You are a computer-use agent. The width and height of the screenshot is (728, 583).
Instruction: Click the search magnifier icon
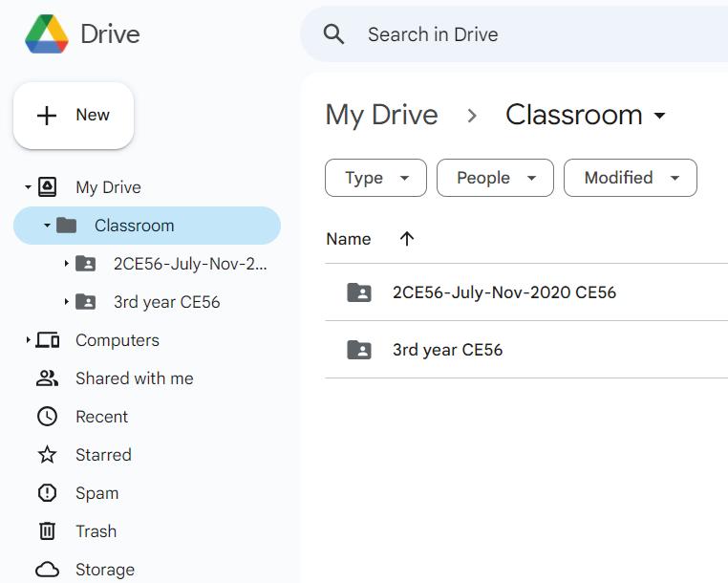(x=333, y=34)
